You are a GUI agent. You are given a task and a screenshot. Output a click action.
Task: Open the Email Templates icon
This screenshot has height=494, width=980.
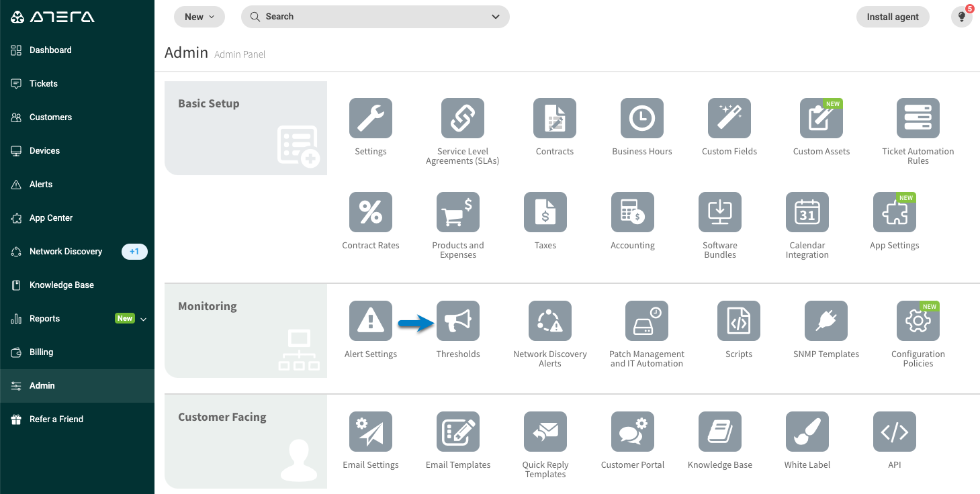coord(458,432)
